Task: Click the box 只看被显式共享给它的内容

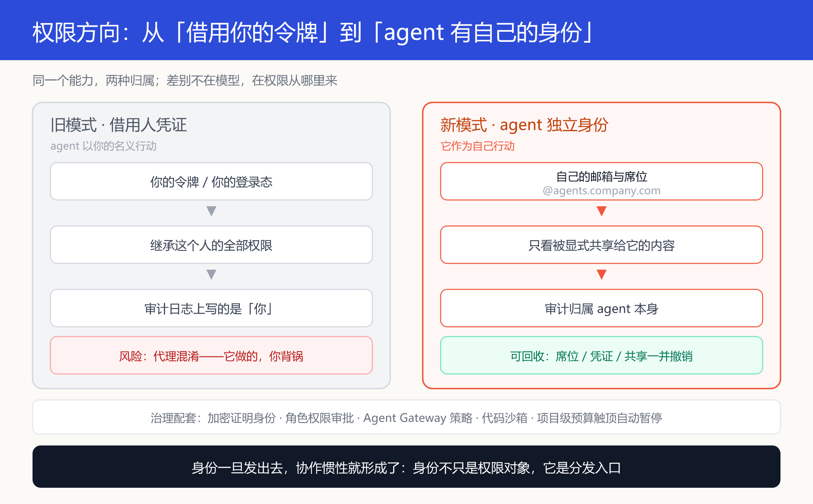Action: (x=602, y=245)
